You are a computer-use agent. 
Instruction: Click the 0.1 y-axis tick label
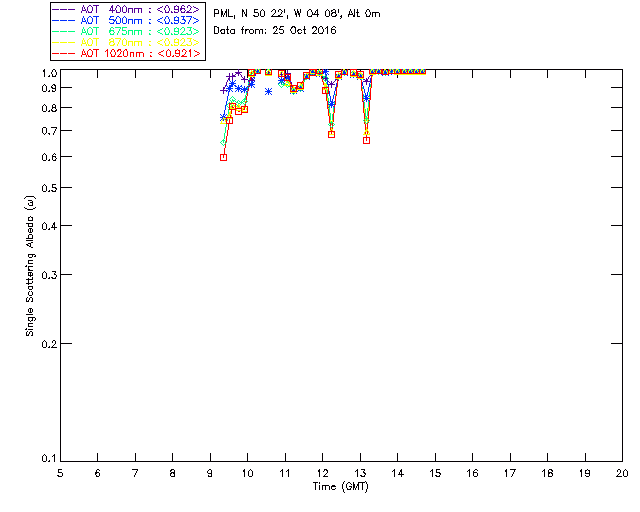click(x=49, y=459)
